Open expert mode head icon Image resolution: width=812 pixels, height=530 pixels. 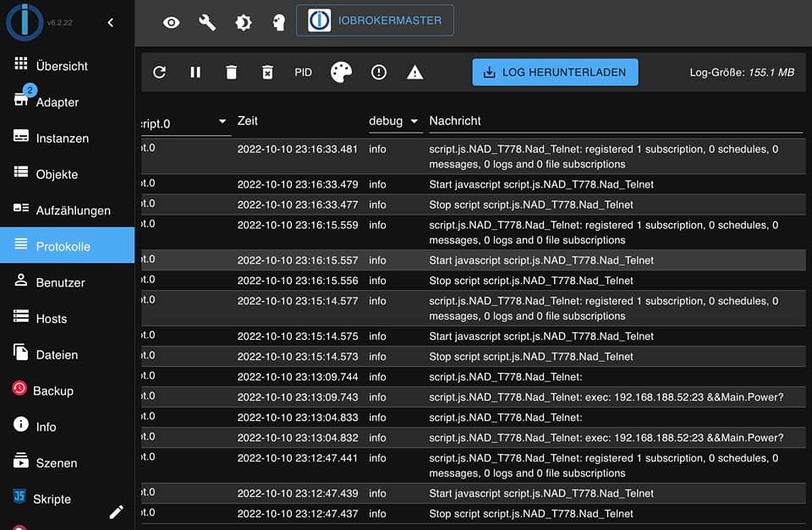[278, 23]
